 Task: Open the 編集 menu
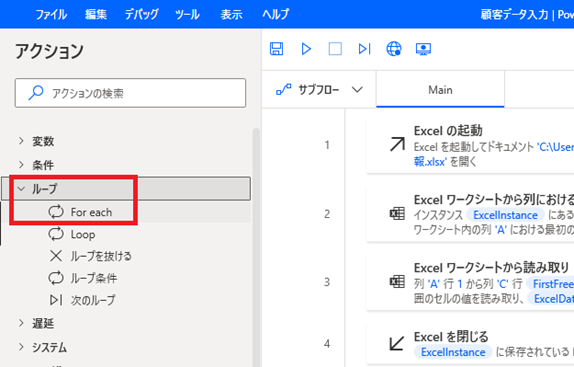[96, 14]
